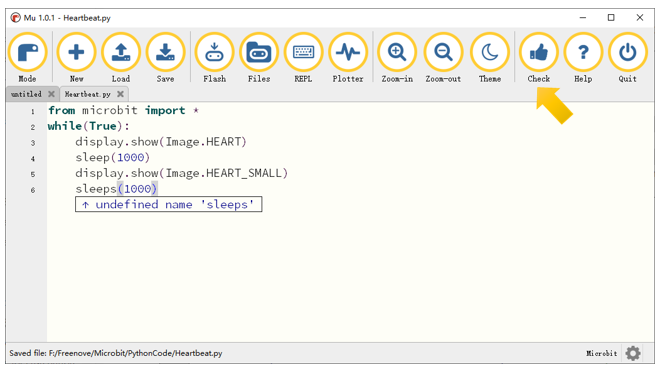The width and height of the screenshot is (662, 369).
Task: Close the untitled tab
Action: (x=51, y=94)
